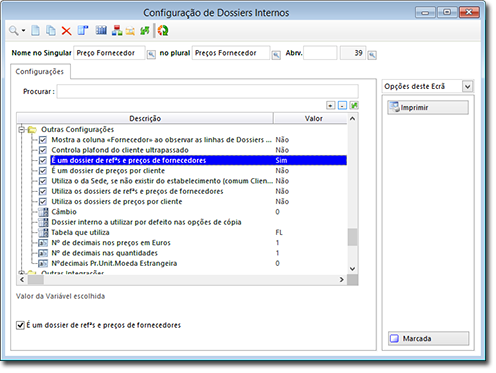This screenshot has height=373, width=496.
Task: Select row Nºdecimais Pr.Unit.Moeda Estrangeira
Action: (x=114, y=264)
